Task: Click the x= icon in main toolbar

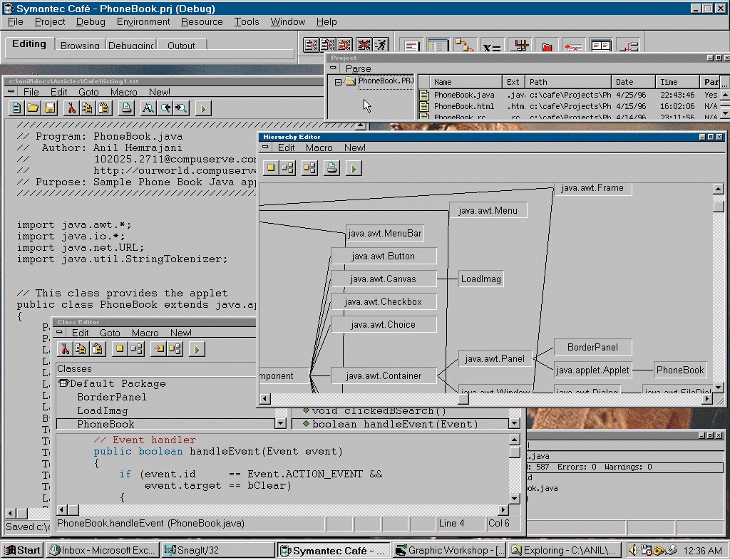Action: tap(491, 47)
